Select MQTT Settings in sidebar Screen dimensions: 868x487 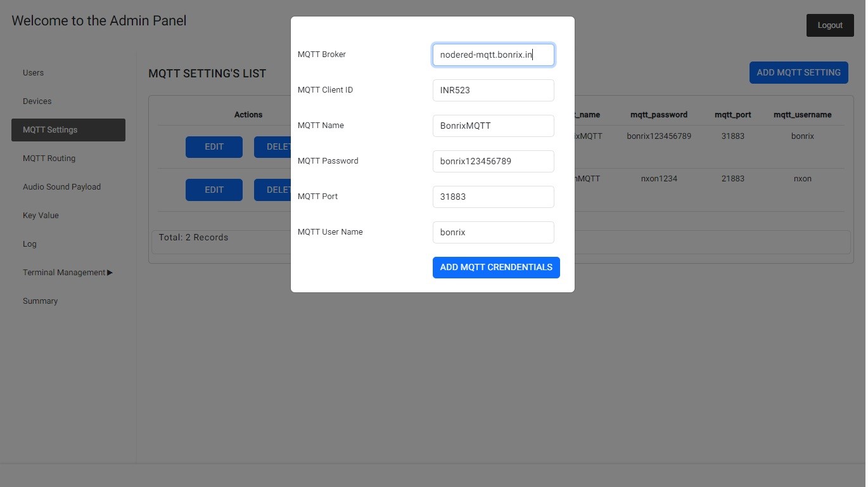(68, 129)
